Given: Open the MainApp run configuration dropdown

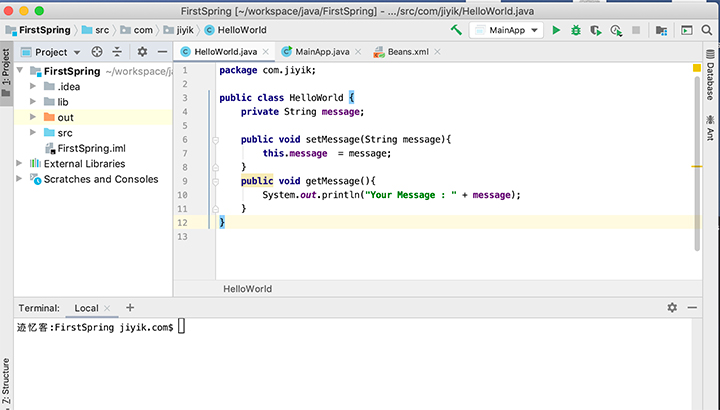Looking at the screenshot, I should click(506, 30).
